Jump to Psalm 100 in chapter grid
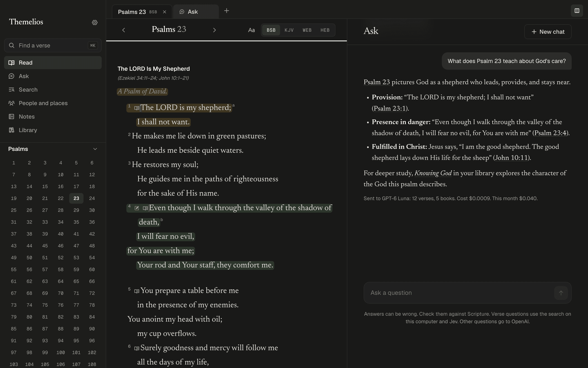 tap(60, 352)
